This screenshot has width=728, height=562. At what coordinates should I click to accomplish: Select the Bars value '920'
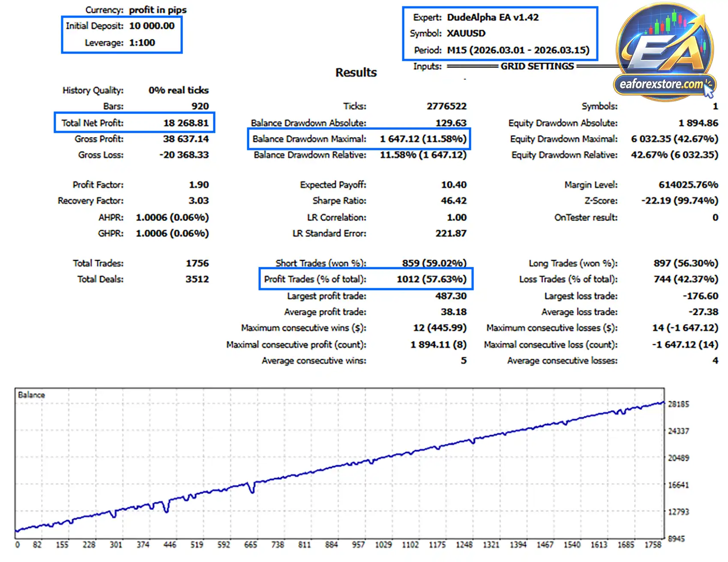200,106
